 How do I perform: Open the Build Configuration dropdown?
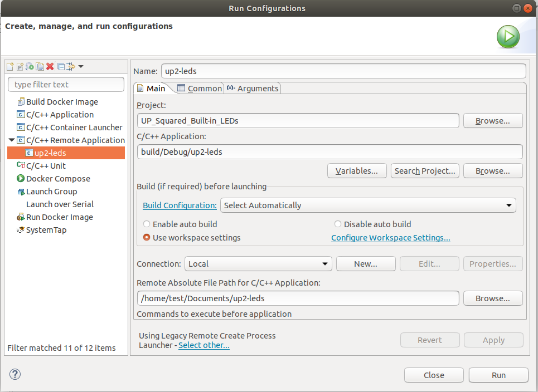(x=368, y=205)
